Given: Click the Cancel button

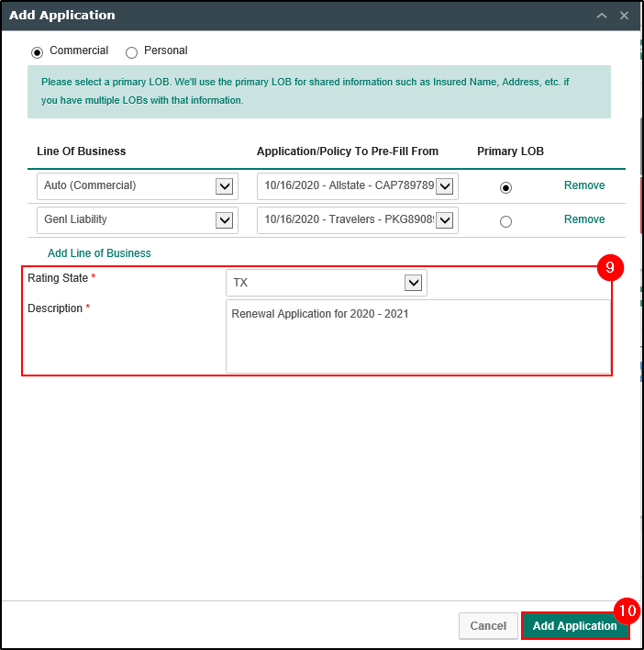Looking at the screenshot, I should coord(488,625).
